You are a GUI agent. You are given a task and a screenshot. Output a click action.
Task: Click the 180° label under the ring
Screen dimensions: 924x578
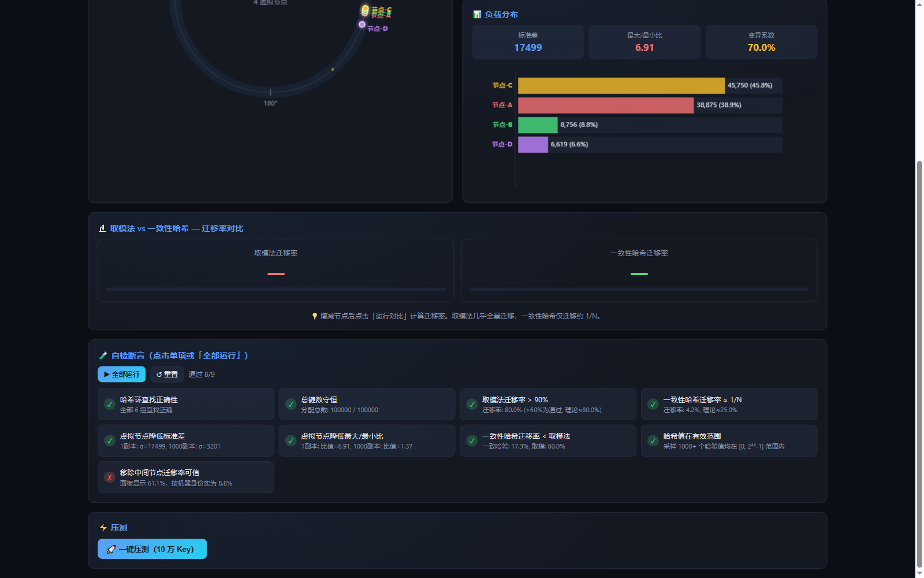270,103
